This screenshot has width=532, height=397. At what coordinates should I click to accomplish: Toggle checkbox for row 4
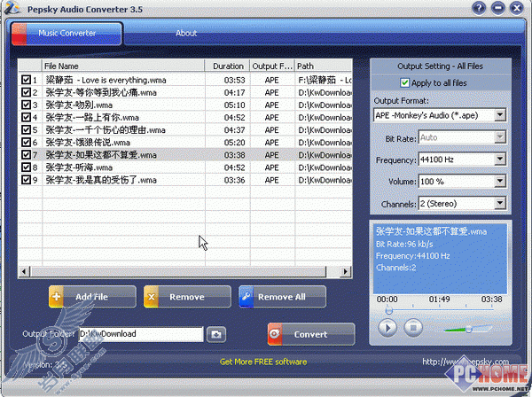(x=26, y=117)
